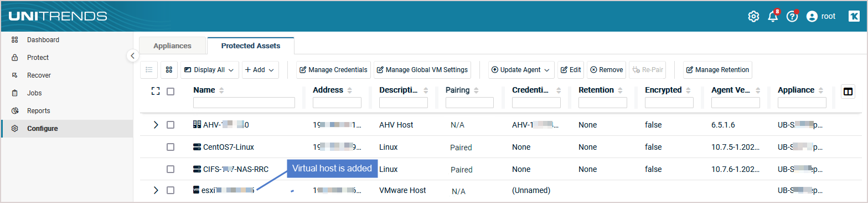Click the esxi VMware host icon
868x203 pixels.
[x=197, y=190]
